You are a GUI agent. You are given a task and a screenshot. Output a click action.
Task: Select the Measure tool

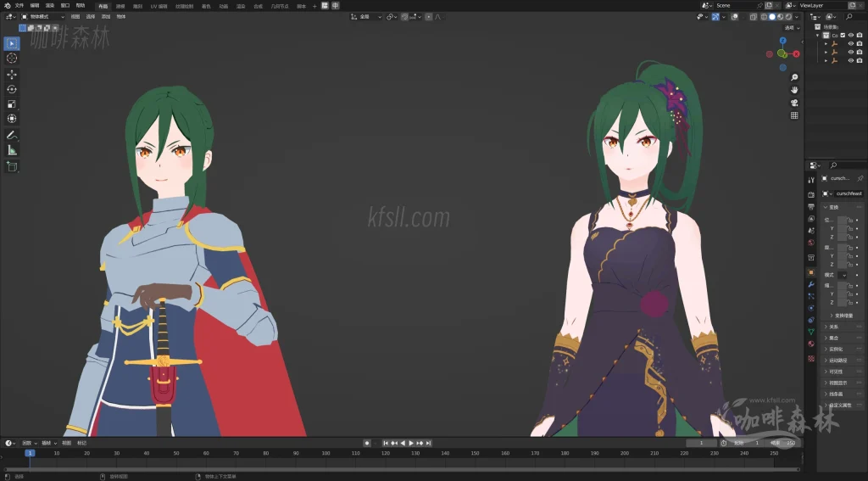12,150
